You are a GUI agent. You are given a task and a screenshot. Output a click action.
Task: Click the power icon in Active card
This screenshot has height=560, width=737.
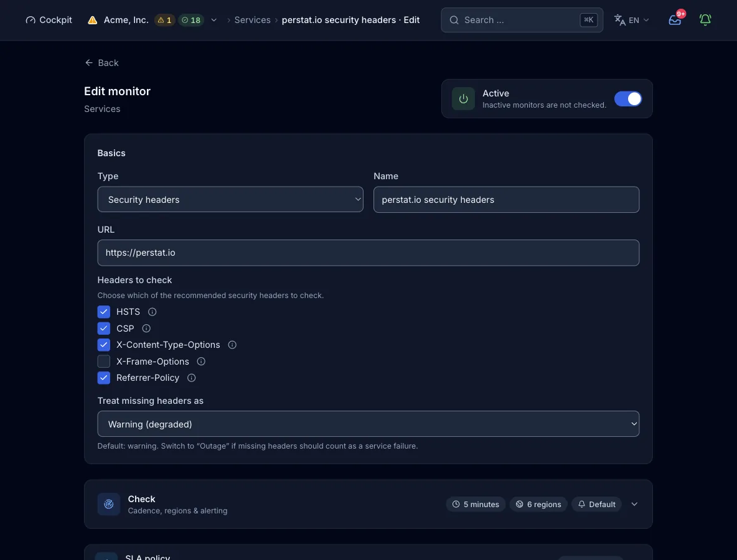tap(463, 99)
